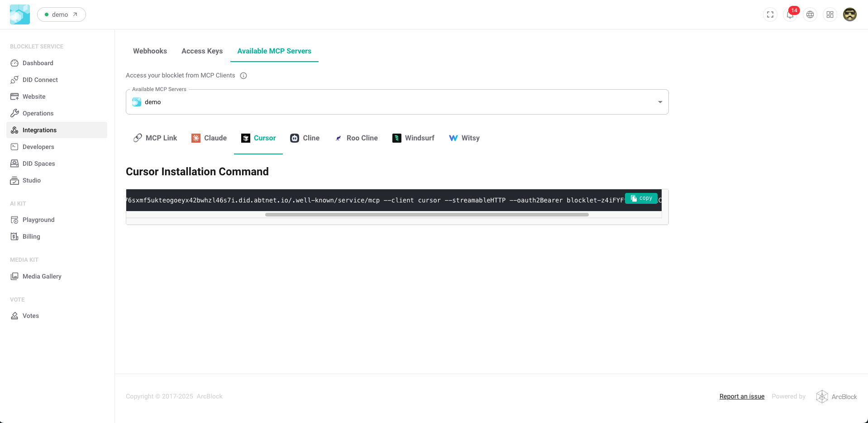868x423 pixels.
Task: Select the Windsurf client tab
Action: pos(413,138)
